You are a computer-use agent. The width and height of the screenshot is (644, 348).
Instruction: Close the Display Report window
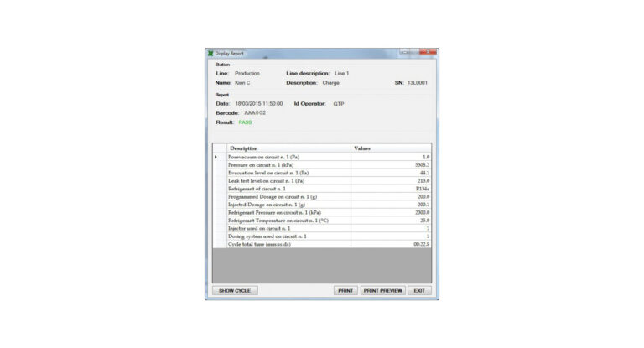coord(428,52)
